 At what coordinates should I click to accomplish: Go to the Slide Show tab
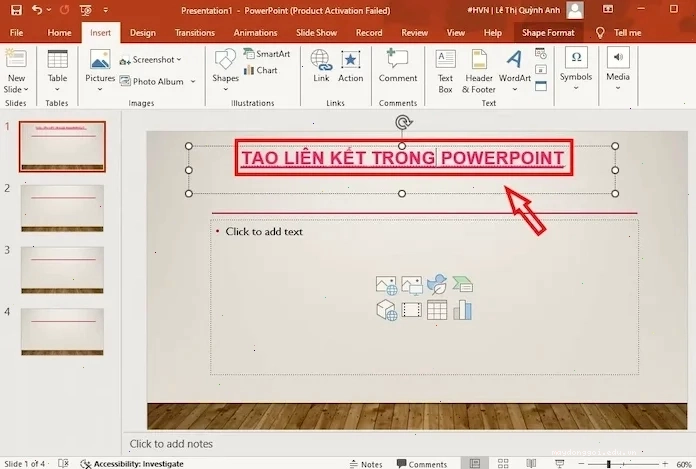coord(316,32)
